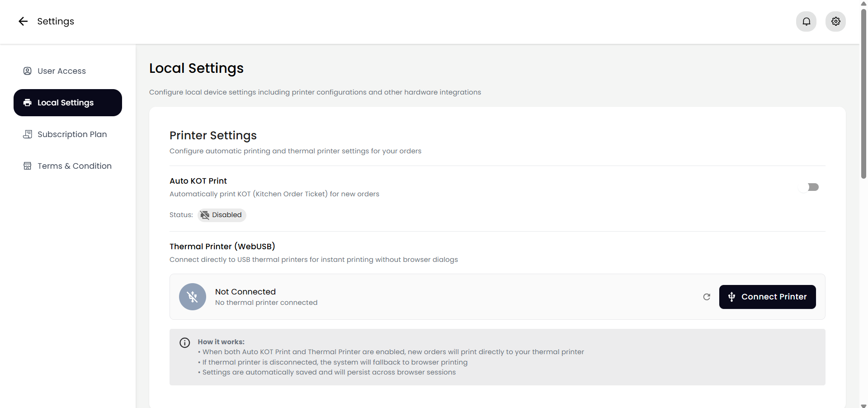The height and width of the screenshot is (408, 868).
Task: Click the USB-off icon beside Not Connected
Action: 193,297
